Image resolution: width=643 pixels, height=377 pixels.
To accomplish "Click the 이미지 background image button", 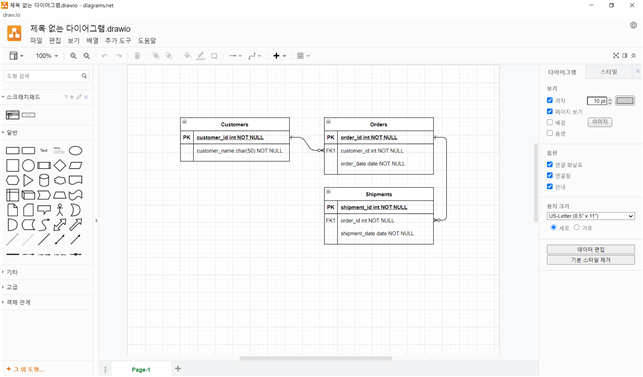I will (600, 122).
